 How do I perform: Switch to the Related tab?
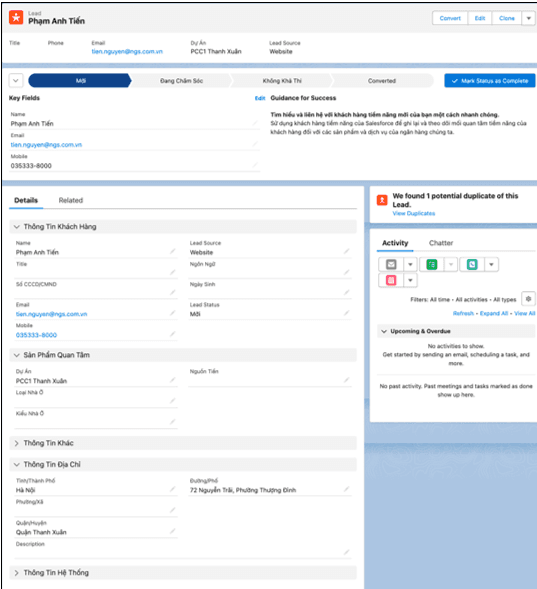[x=71, y=200]
